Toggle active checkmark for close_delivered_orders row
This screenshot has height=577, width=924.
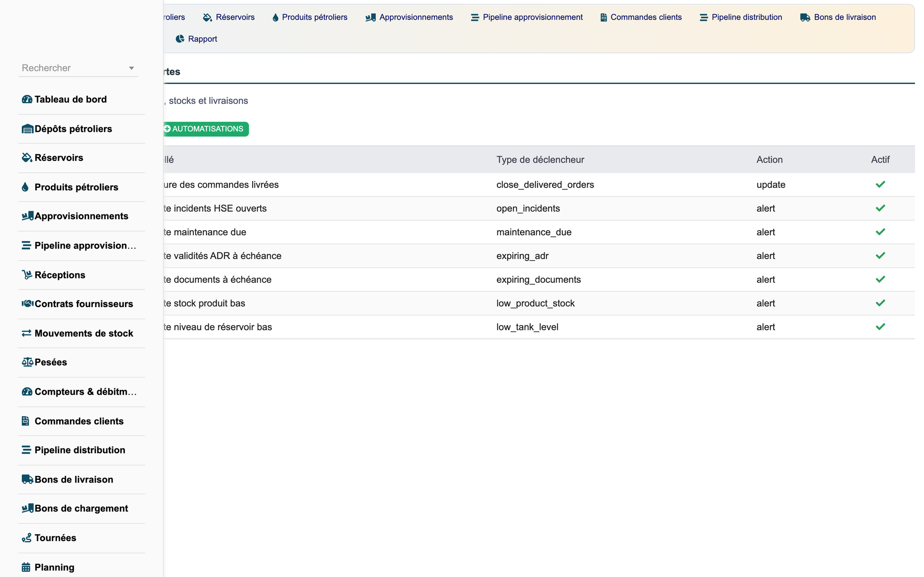point(880,185)
